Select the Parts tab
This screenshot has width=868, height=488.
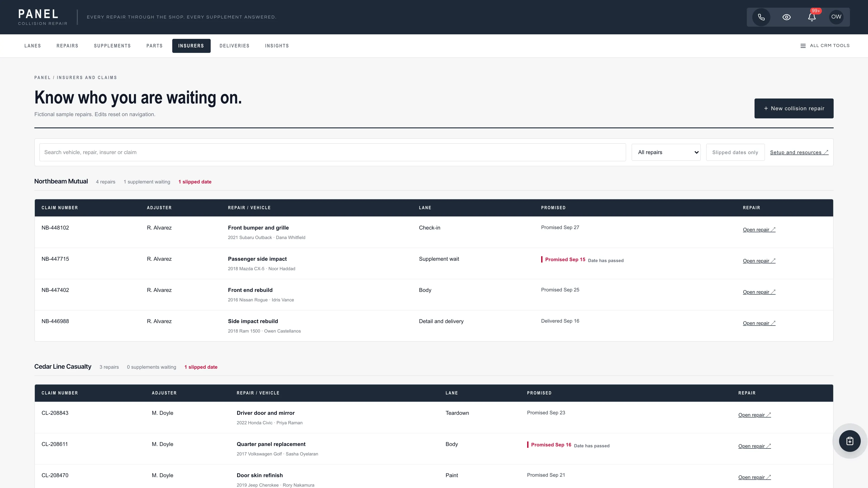click(154, 46)
